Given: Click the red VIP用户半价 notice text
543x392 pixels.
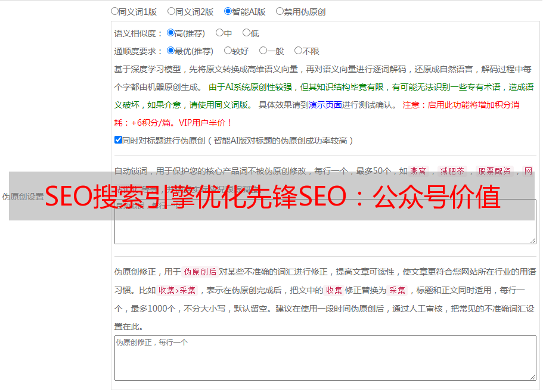Looking at the screenshot, I should (204, 123).
